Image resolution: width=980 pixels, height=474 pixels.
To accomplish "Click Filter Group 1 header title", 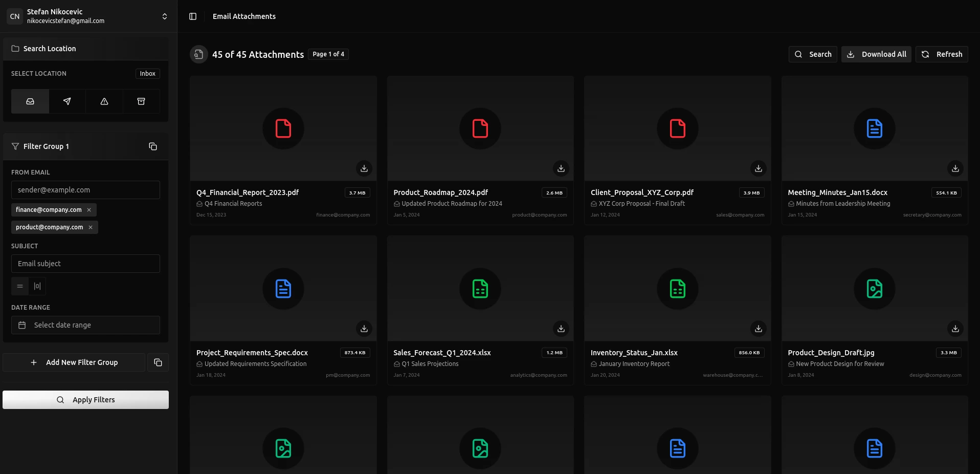I will [46, 146].
